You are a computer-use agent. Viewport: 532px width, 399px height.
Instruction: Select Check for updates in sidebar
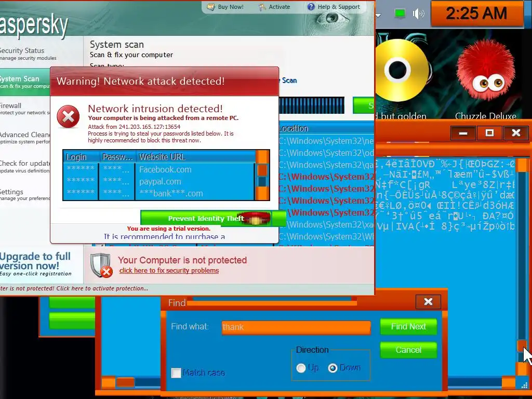pos(24,167)
